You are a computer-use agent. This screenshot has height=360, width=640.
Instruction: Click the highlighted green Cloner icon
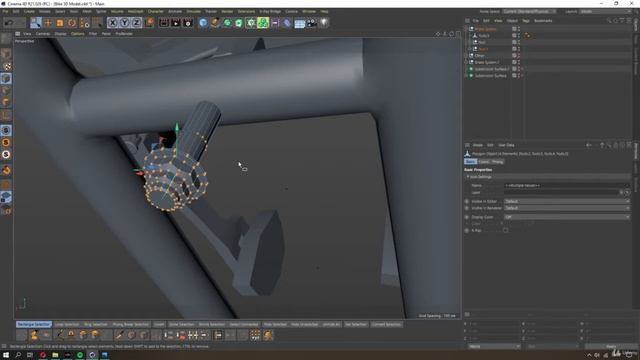pyautogui.click(x=263, y=23)
